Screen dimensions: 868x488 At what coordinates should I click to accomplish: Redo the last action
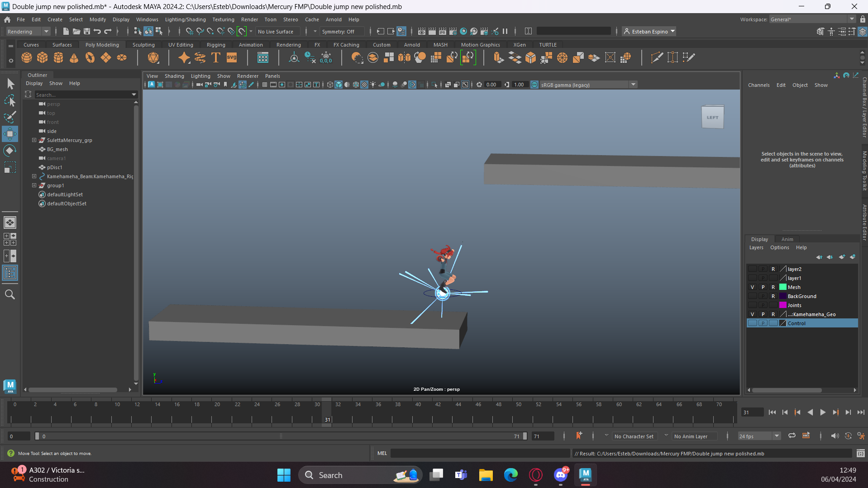[x=108, y=31]
